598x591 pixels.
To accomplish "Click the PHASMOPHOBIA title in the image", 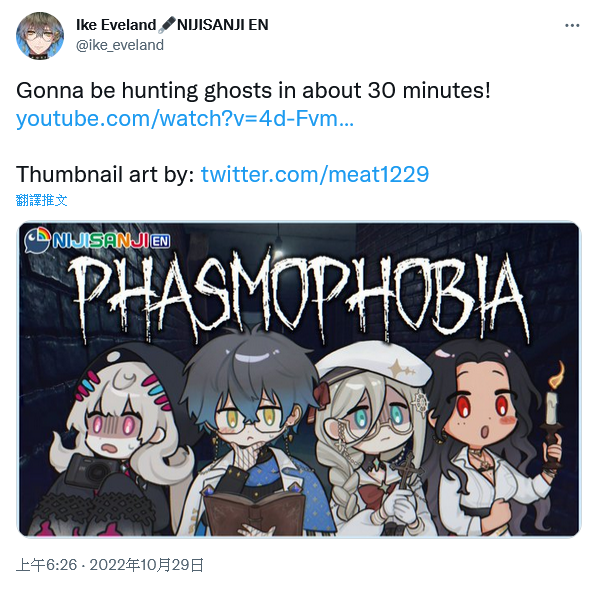I will click(x=297, y=296).
